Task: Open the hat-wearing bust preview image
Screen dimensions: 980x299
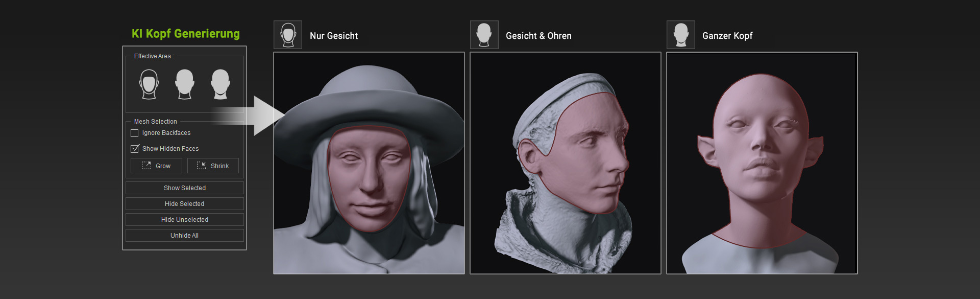Action: click(369, 163)
